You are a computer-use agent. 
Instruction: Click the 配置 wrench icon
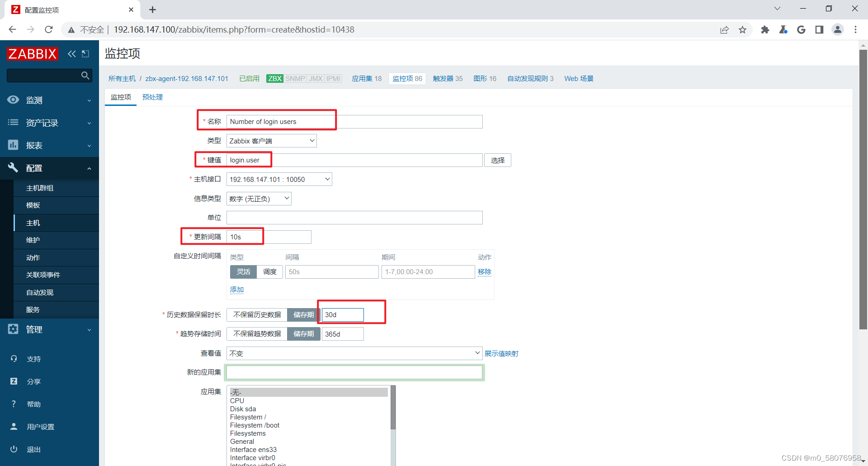pyautogui.click(x=13, y=167)
